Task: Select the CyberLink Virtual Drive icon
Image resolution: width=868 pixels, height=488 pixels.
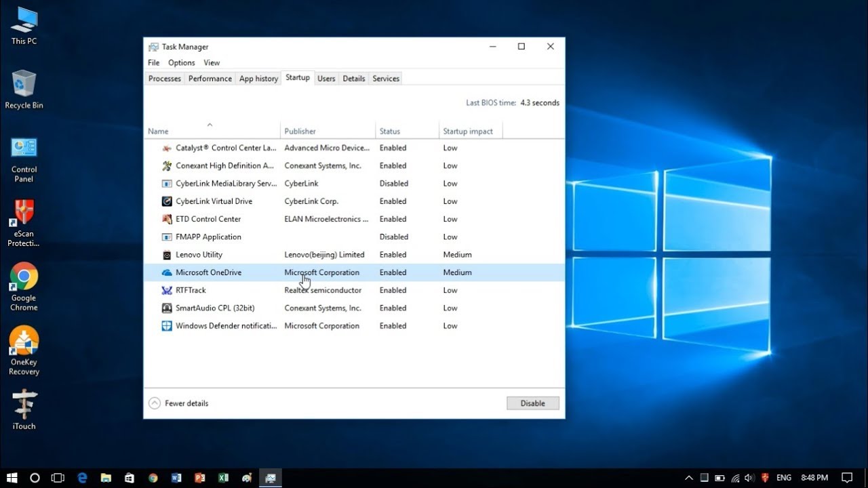Action: click(x=167, y=201)
